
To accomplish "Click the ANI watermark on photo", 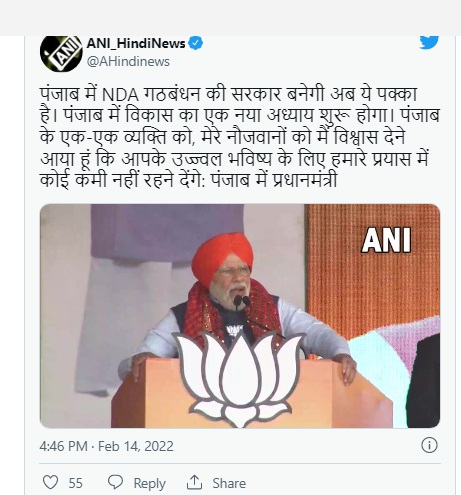I will coord(386,240).
